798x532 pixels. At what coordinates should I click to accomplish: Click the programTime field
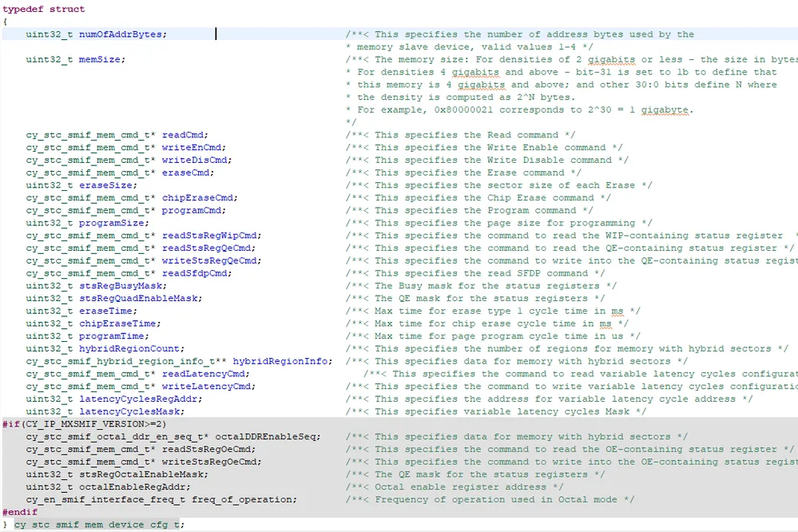tap(111, 336)
